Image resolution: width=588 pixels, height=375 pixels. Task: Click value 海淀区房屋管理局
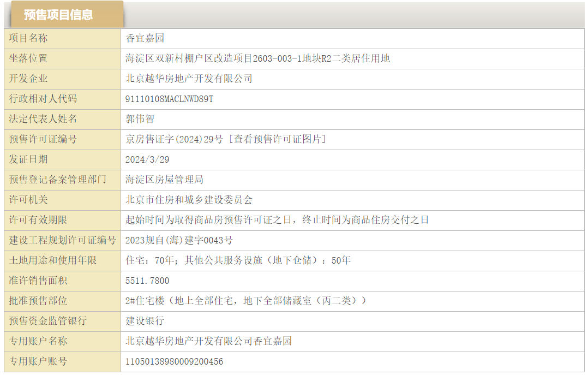click(164, 180)
